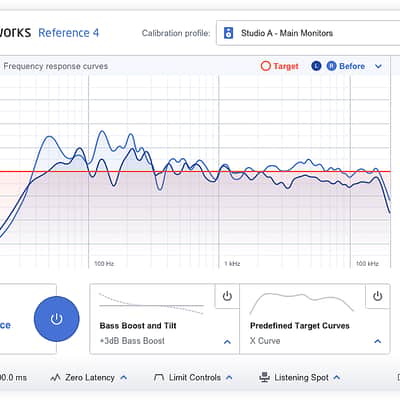The height and width of the screenshot is (400, 400).
Task: Toggle the large blue calibration power button
Action: pyautogui.click(x=57, y=319)
